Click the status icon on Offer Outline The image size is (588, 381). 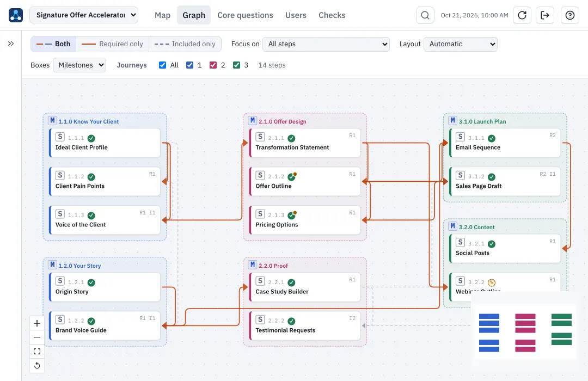point(292,176)
